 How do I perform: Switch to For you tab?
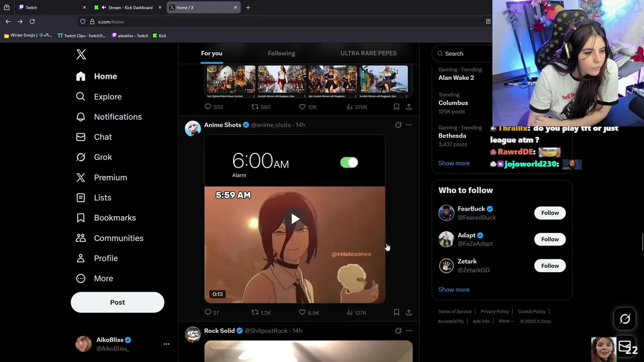pyautogui.click(x=212, y=53)
